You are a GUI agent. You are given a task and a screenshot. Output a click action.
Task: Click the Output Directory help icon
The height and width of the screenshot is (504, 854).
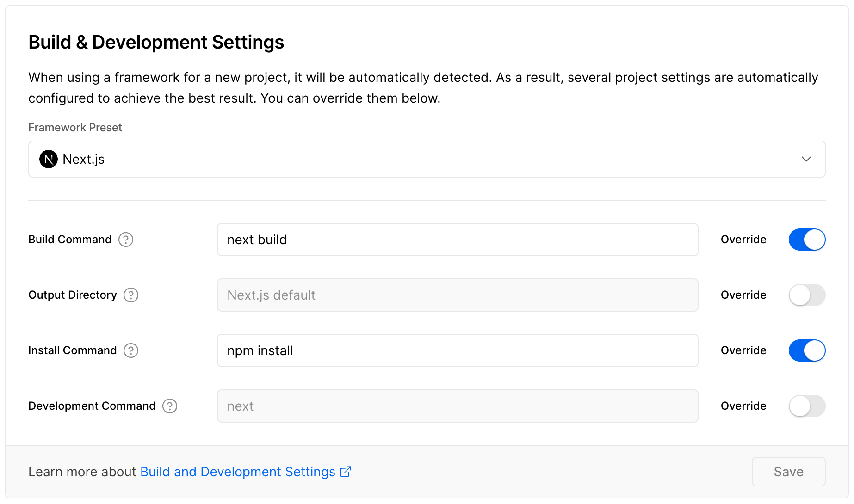click(x=130, y=295)
